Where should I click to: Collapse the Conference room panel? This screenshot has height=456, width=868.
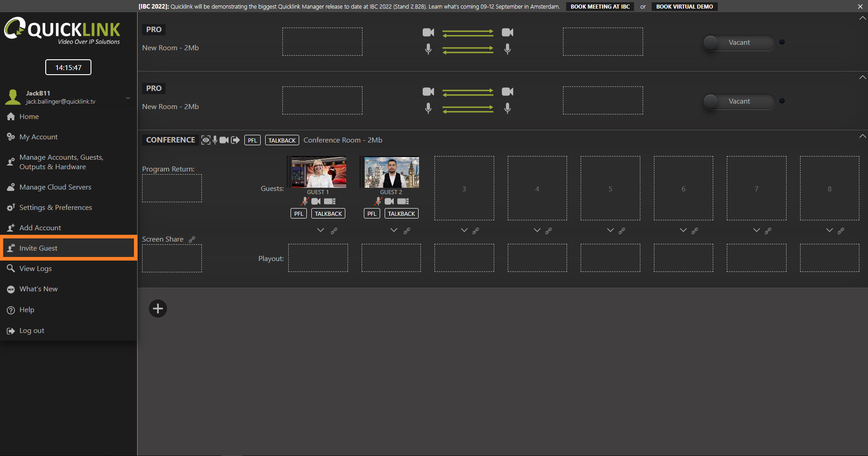click(x=863, y=136)
